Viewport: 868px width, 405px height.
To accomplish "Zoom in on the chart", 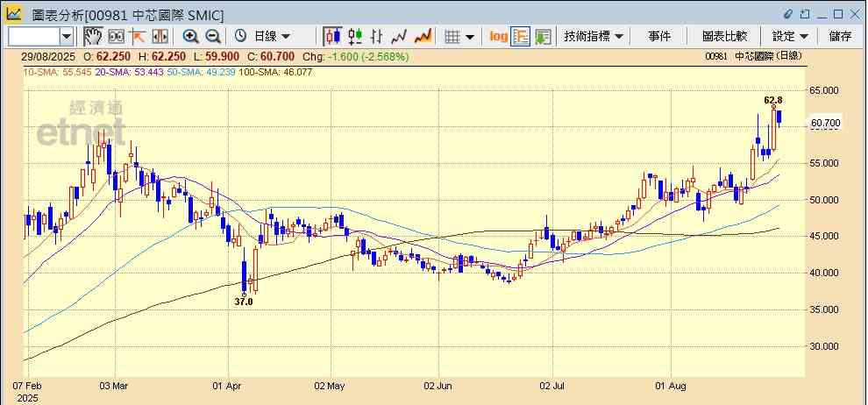I will 191,37.
